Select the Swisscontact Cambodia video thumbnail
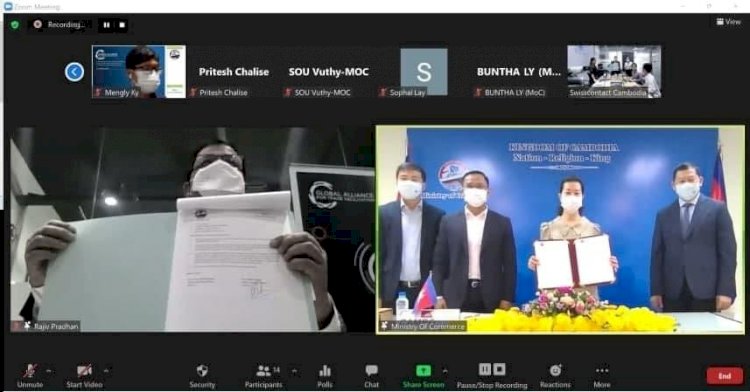Image resolution: width=750 pixels, height=392 pixels. pos(614,72)
